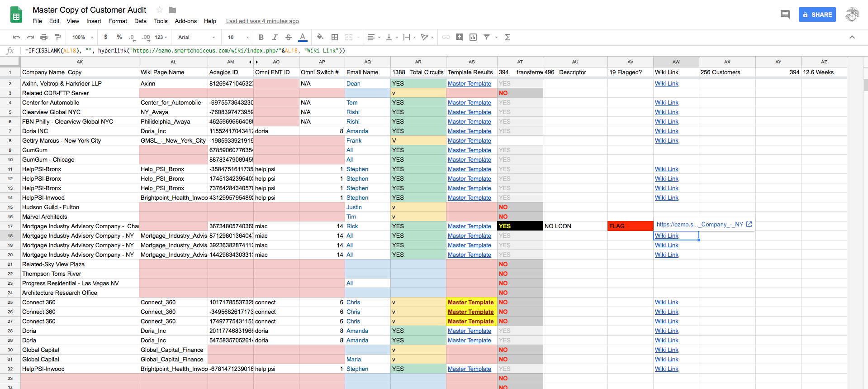This screenshot has height=389, width=868.
Task: Open the Google Sheets home icon
Action: pyautogui.click(x=16, y=14)
